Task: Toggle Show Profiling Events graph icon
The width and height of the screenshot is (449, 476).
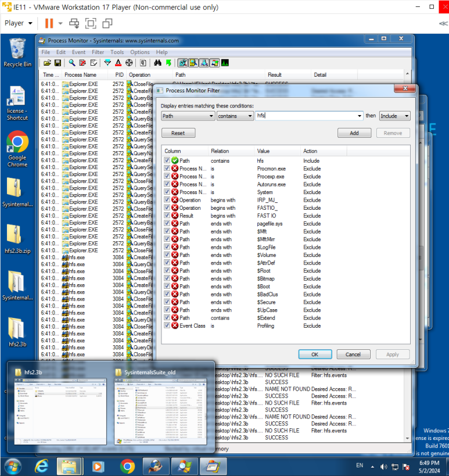Action: pos(225,63)
